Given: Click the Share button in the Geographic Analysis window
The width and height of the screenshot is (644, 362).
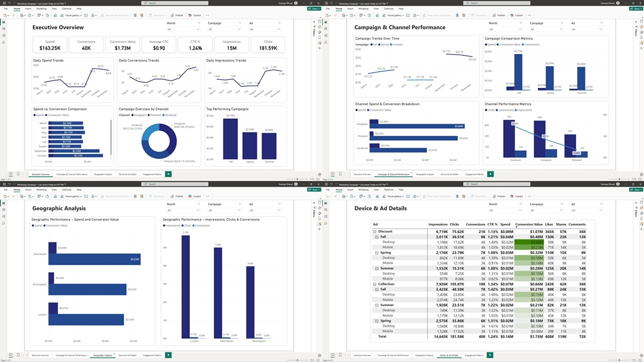Looking at the screenshot, I should [314, 190].
